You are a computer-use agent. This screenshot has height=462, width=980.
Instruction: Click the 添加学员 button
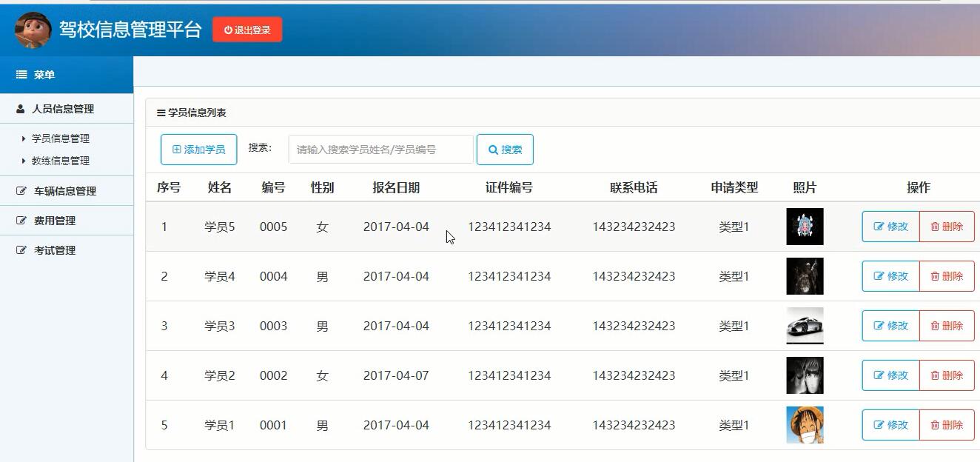[x=198, y=150]
